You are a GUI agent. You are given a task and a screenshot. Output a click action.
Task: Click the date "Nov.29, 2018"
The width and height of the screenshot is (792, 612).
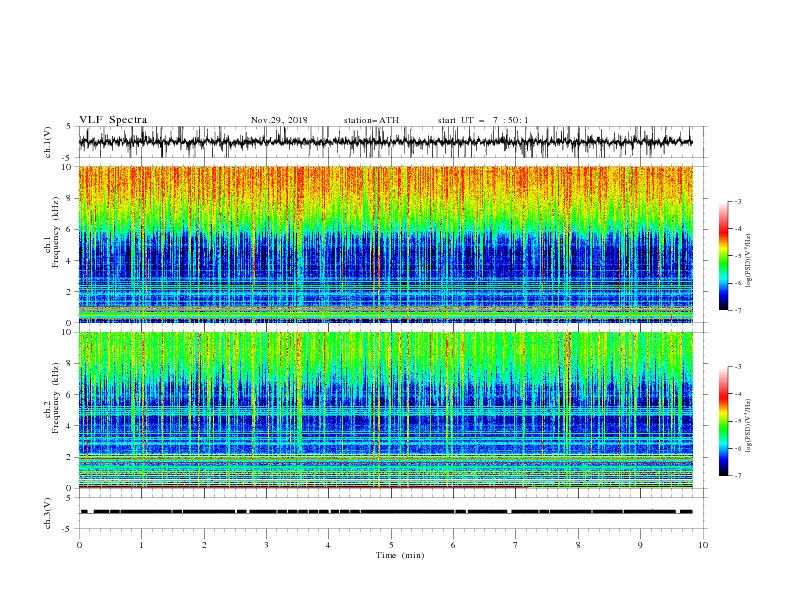(x=279, y=120)
